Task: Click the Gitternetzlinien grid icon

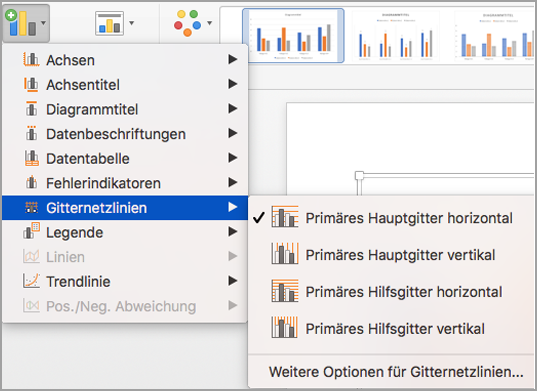Action: [32, 207]
